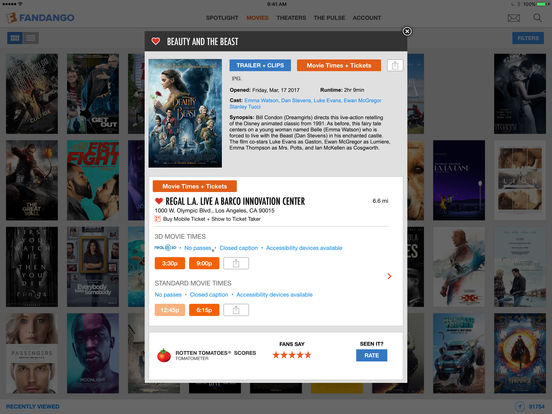552x414 pixels.
Task: Share the 3D movie times
Action: 236,263
